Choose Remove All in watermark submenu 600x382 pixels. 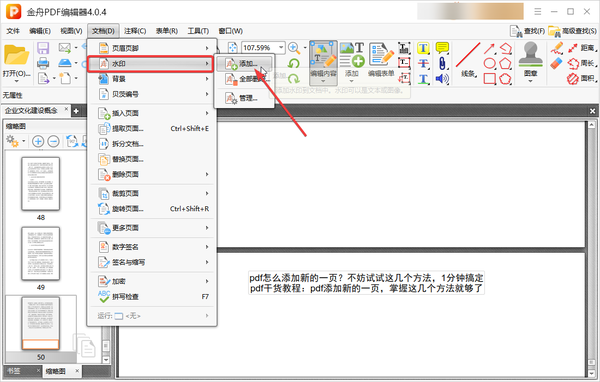244,79
